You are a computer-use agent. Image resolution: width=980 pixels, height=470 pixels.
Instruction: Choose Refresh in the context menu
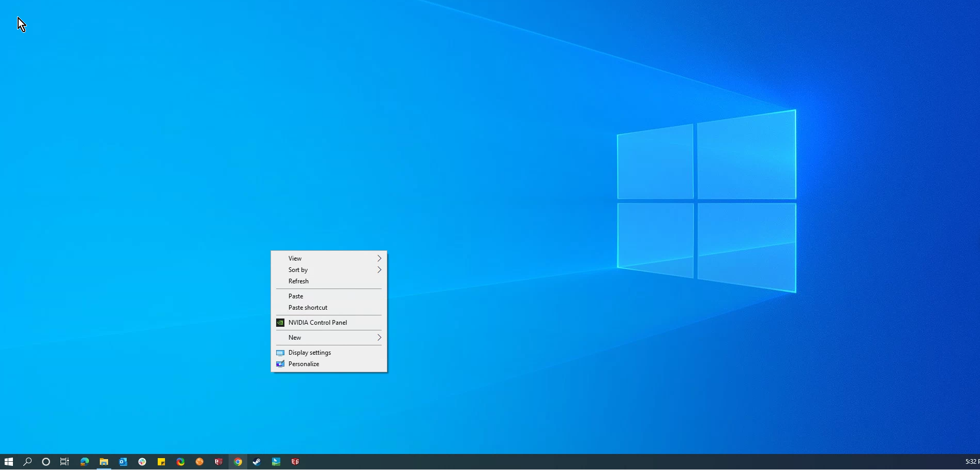coord(329,281)
